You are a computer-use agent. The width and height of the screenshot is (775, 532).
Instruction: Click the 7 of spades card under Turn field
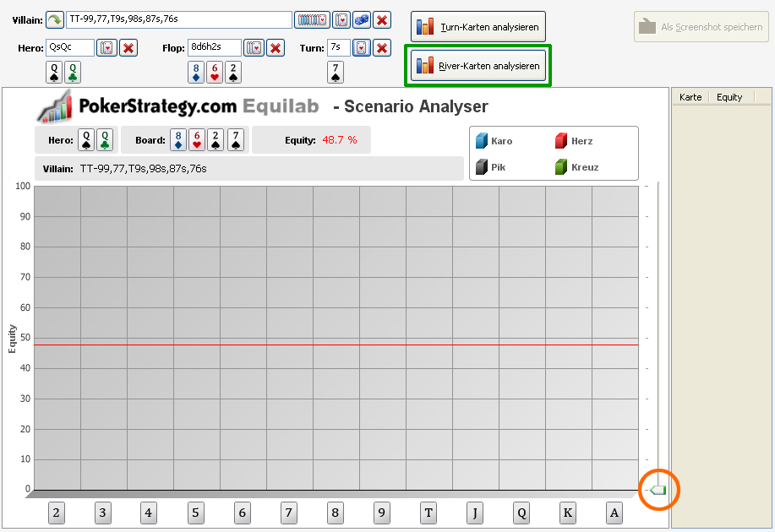coord(336,72)
